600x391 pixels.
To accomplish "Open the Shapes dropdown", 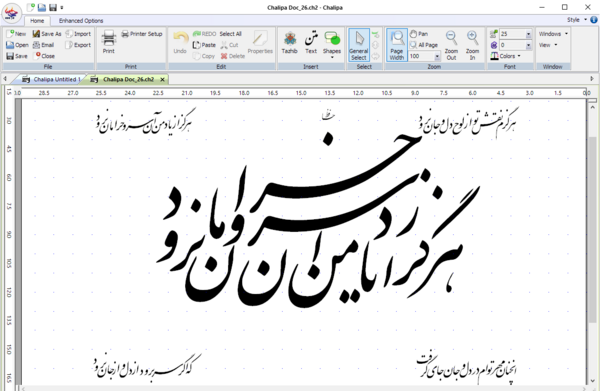I will point(332,45).
